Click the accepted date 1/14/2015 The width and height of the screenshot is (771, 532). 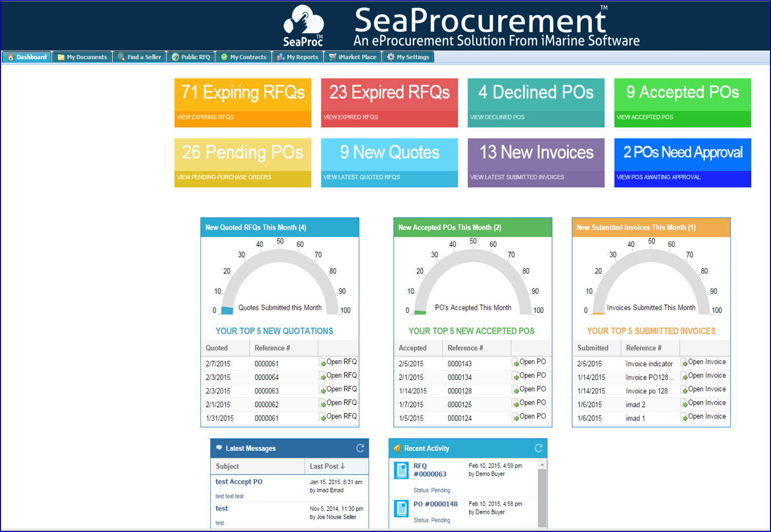point(413,391)
